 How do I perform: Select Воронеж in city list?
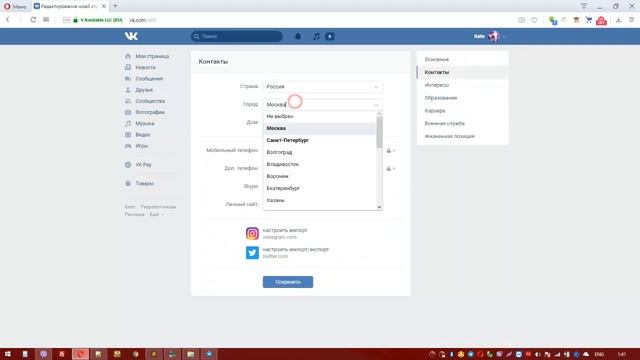pyautogui.click(x=320, y=176)
